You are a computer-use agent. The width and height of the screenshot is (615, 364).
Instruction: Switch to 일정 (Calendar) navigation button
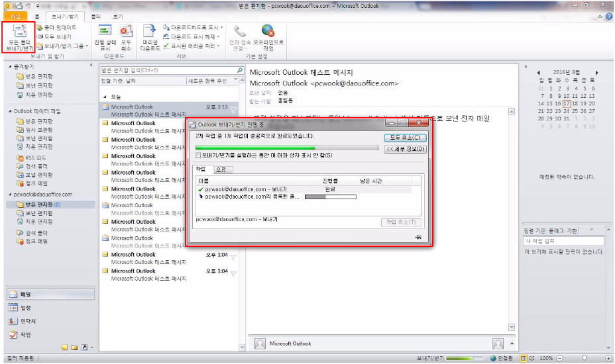(x=50, y=308)
